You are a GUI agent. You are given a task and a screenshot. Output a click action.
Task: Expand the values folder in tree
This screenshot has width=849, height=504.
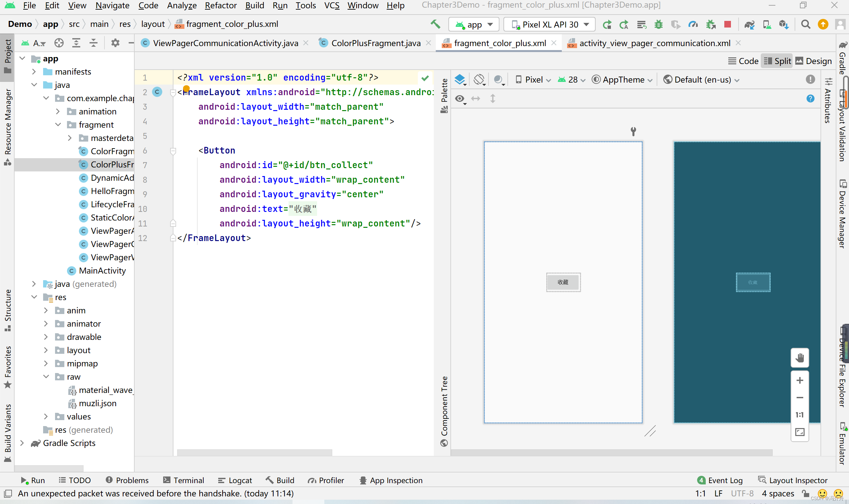(46, 416)
